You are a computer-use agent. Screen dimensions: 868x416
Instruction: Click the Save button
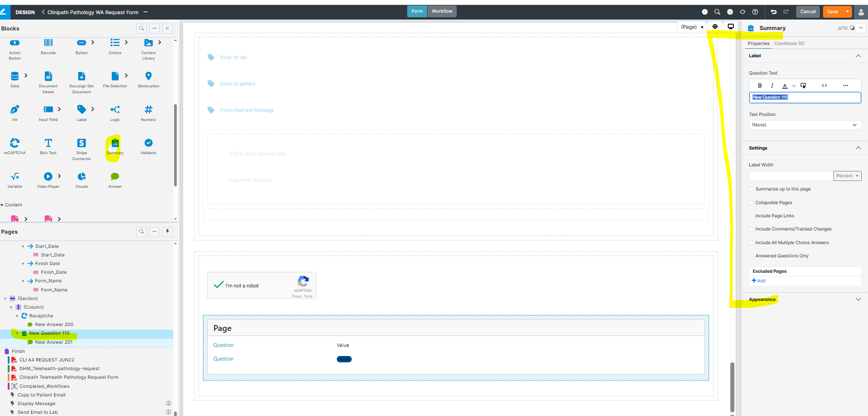(x=832, y=12)
